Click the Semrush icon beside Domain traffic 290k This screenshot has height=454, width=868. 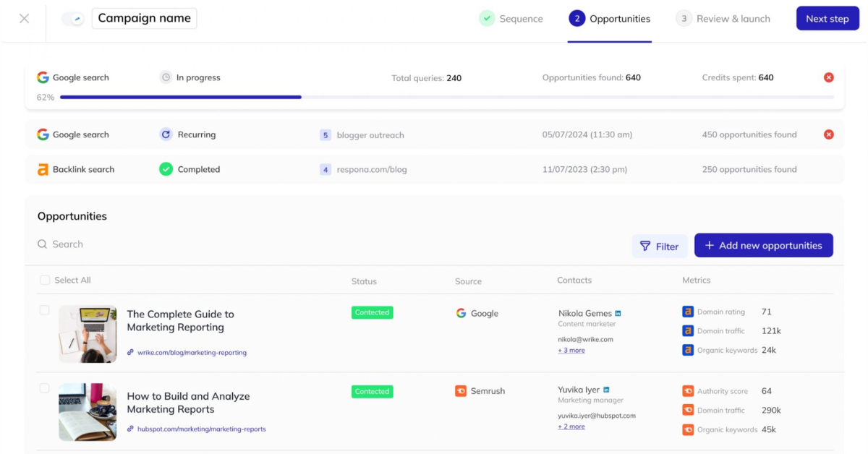pyautogui.click(x=688, y=410)
